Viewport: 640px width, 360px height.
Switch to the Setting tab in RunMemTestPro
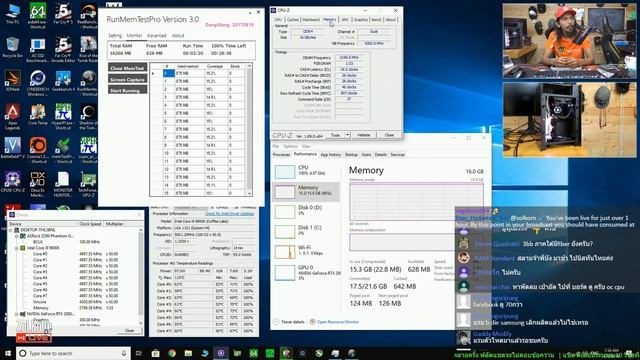click(x=115, y=36)
